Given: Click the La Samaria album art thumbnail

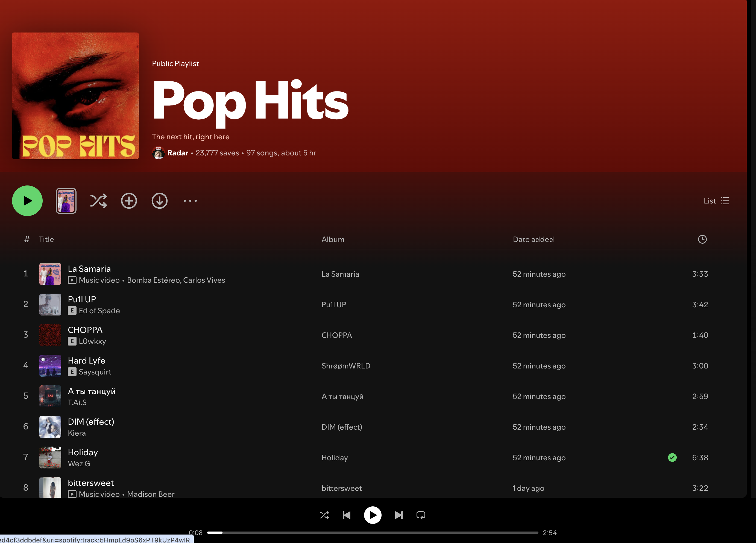Looking at the screenshot, I should [x=50, y=274].
